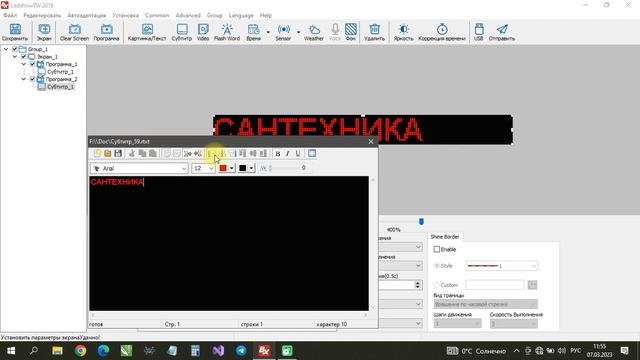
Task: Open the Файл menu
Action: 10,15
